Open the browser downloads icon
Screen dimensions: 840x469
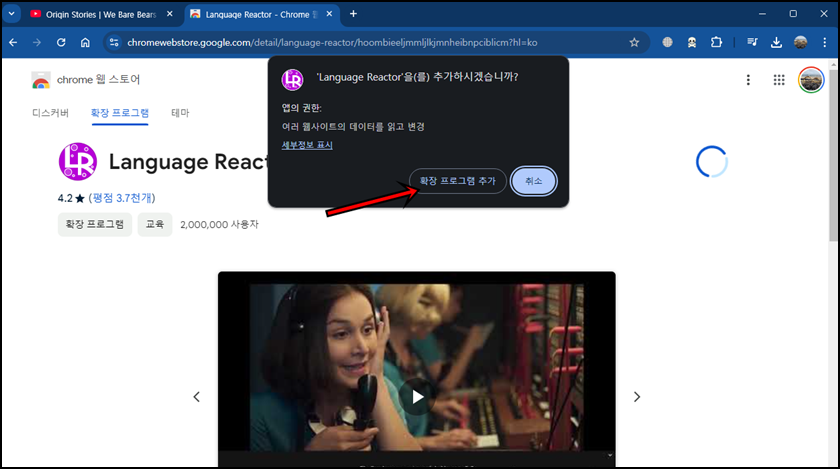click(776, 42)
